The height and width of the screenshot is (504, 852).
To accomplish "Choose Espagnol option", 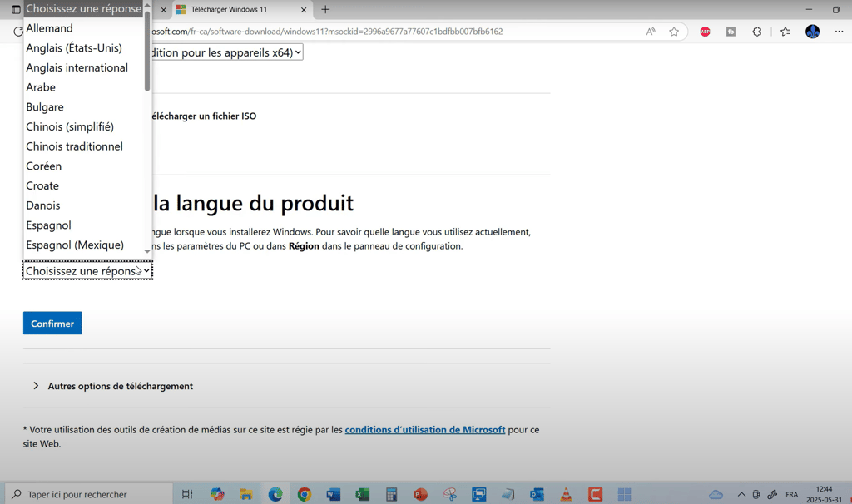I will click(83, 225).
